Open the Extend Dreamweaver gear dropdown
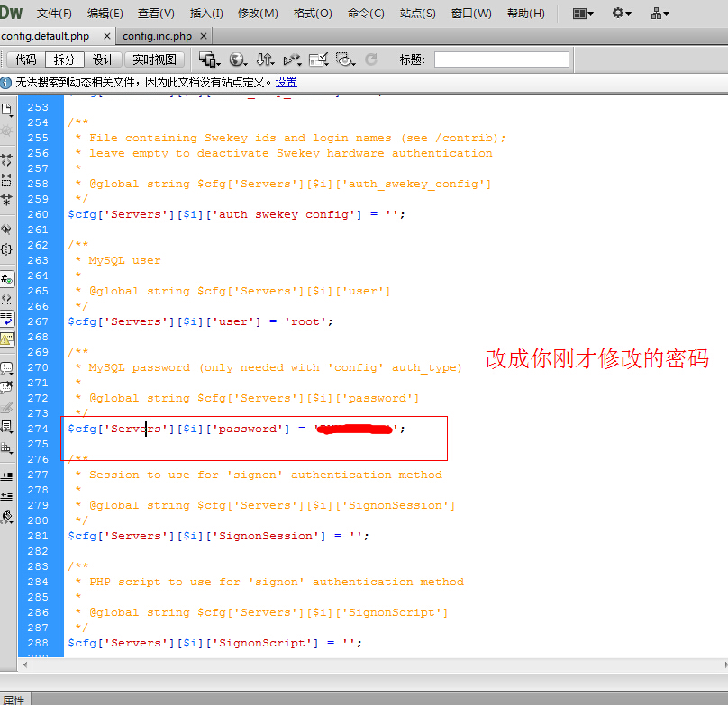This screenshot has width=728, height=705. [622, 13]
